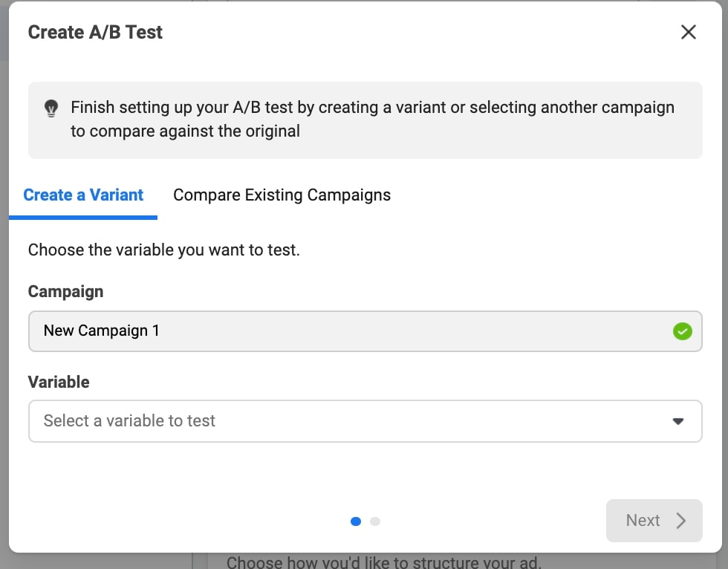Close the Create A/B Test dialog
Image resolution: width=728 pixels, height=569 pixels.
pos(689,32)
